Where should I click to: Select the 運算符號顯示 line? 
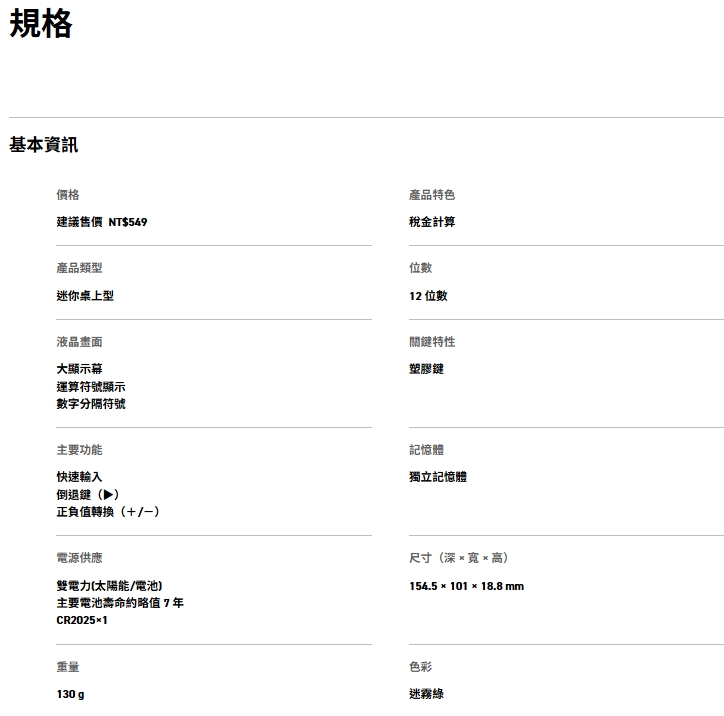pos(91,387)
